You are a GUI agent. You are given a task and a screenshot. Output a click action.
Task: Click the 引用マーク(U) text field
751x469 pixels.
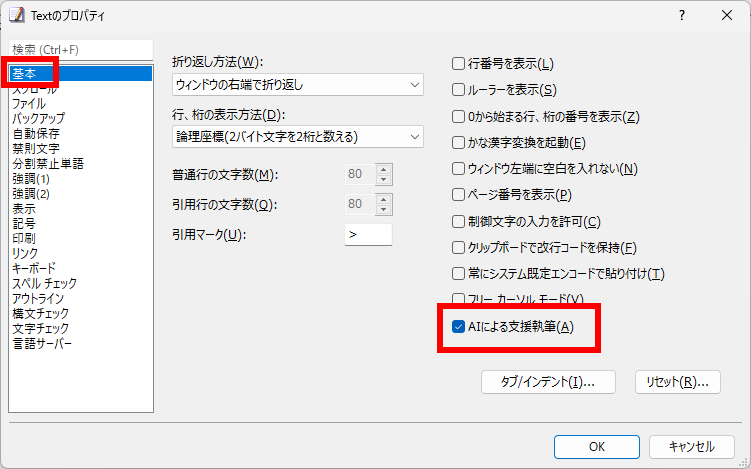point(368,235)
